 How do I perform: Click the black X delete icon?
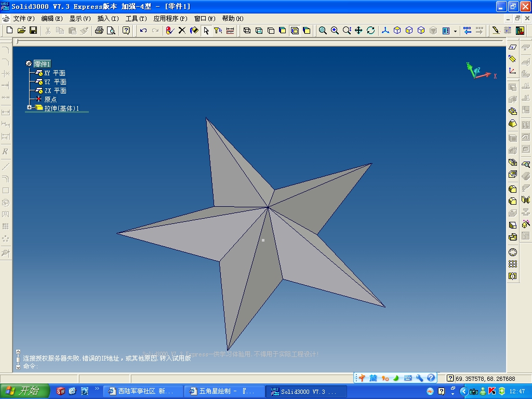click(x=182, y=31)
